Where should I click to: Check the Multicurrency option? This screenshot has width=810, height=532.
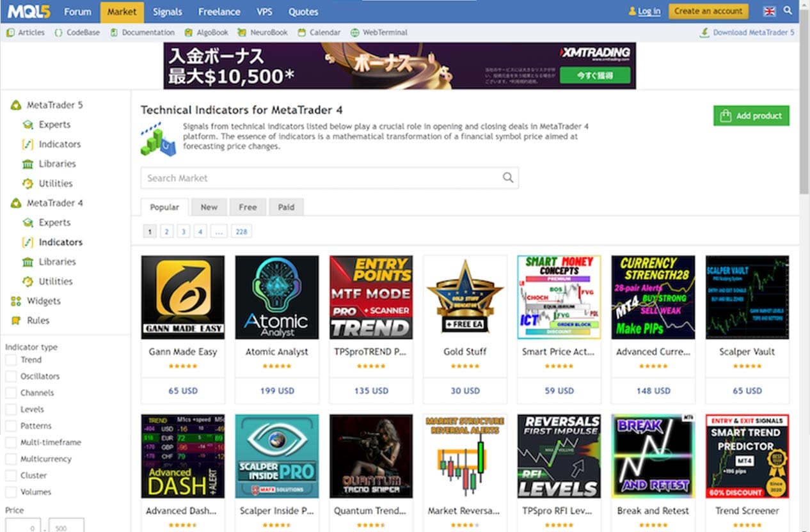(x=11, y=459)
